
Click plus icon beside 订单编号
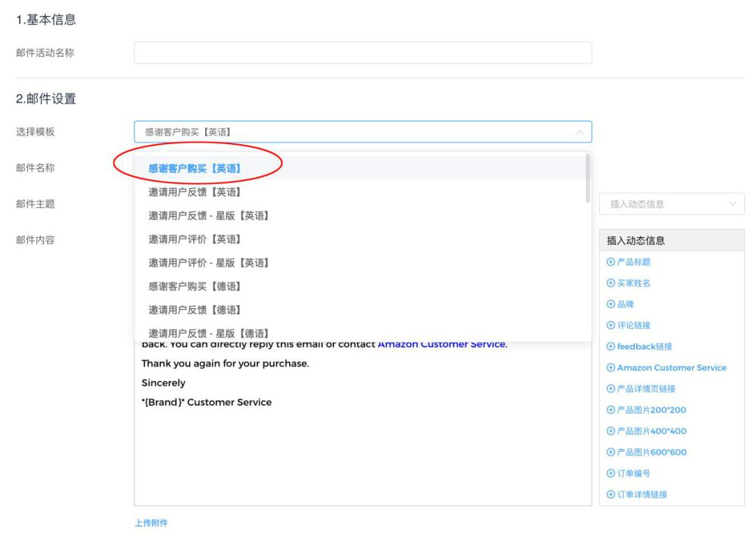click(610, 474)
